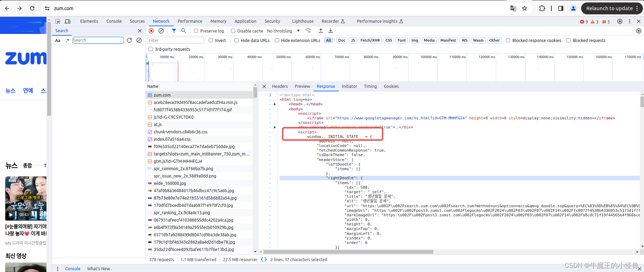This screenshot has height=272, width=644.
Task: Filter requests by JS type
Action: (353, 40)
